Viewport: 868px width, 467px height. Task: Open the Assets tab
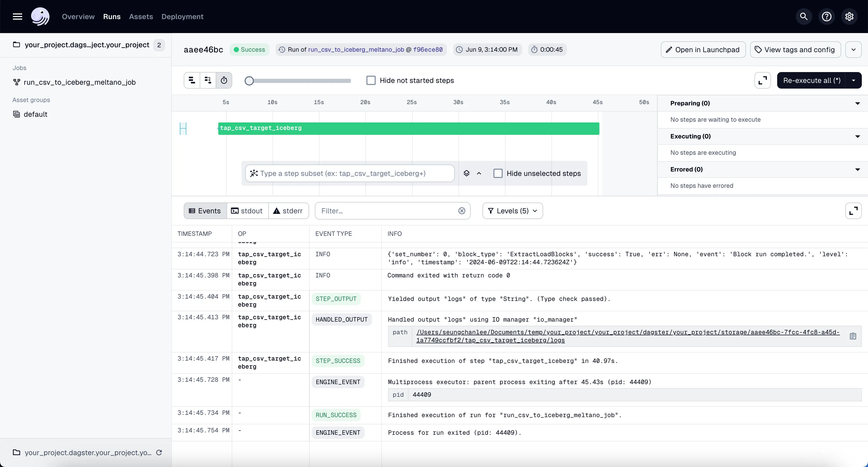pos(141,17)
